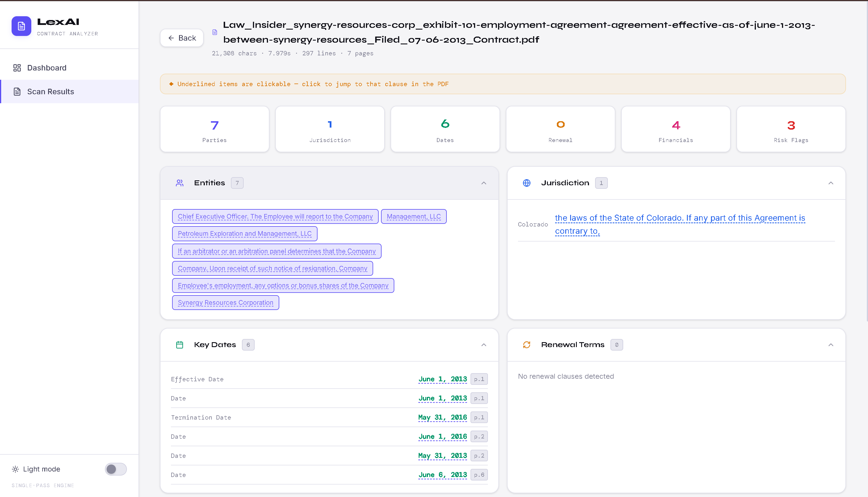868x497 pixels.
Task: Open the Colorado governing law clause link
Action: (x=680, y=224)
